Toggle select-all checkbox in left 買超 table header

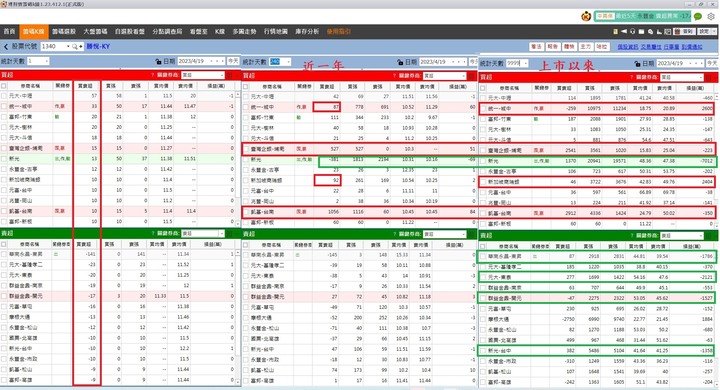click(4, 86)
